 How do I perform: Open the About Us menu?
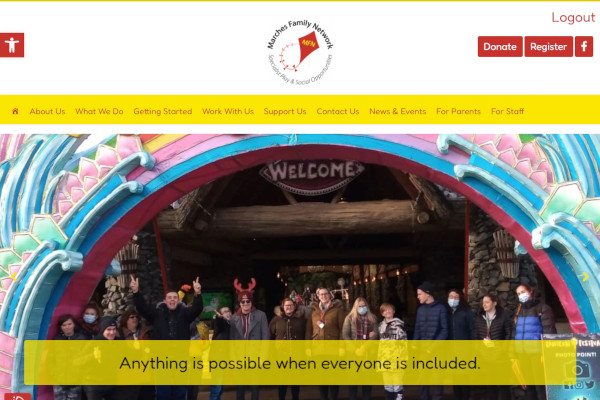click(47, 111)
